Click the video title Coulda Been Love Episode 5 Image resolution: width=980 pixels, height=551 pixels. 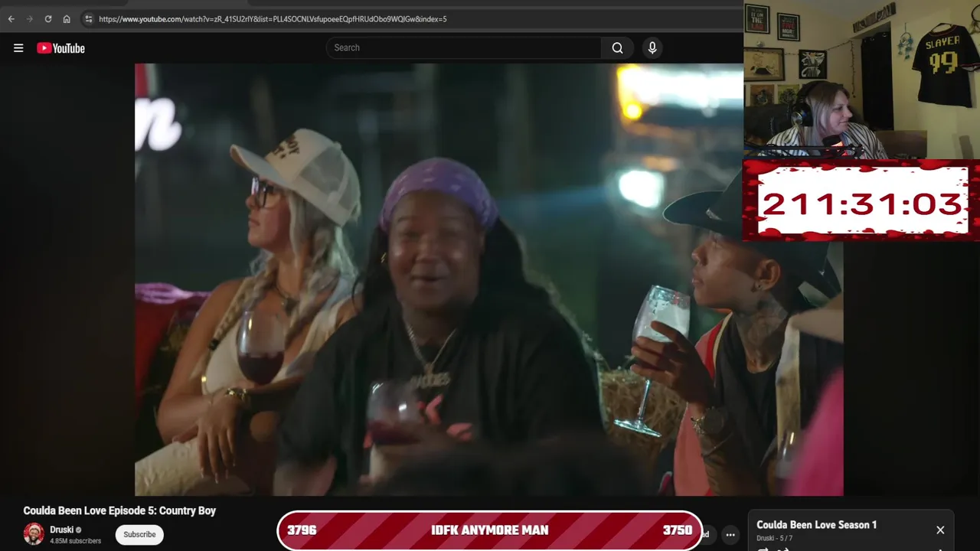coord(119,510)
